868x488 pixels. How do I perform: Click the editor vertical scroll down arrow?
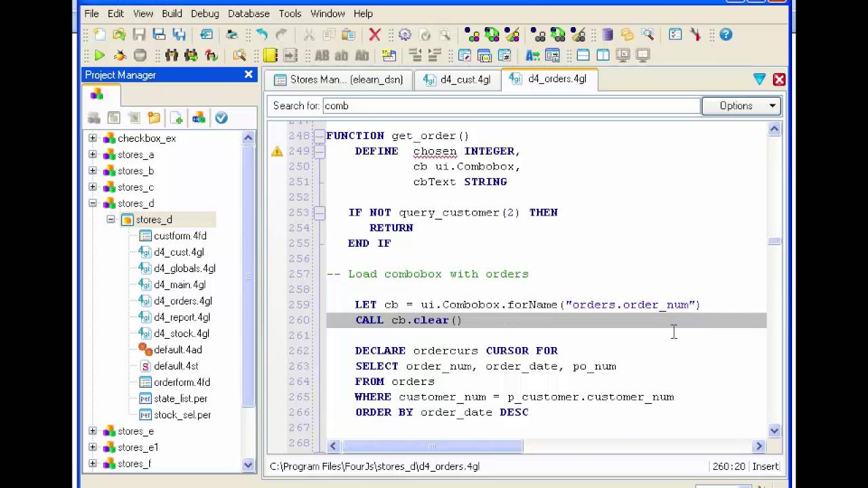click(774, 430)
